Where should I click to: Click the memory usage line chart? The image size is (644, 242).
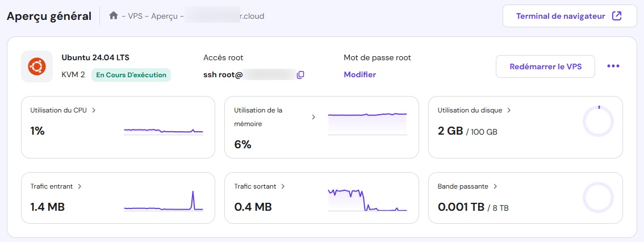click(x=367, y=123)
